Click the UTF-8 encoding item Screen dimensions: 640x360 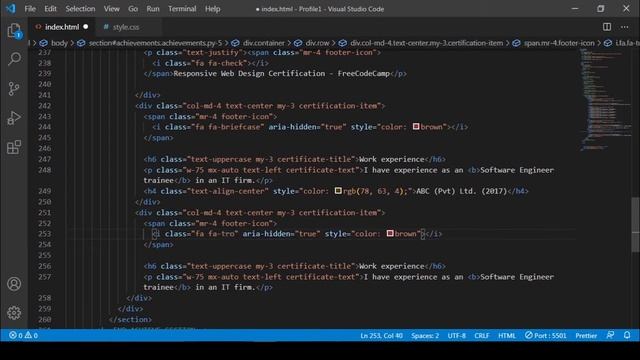click(456, 336)
